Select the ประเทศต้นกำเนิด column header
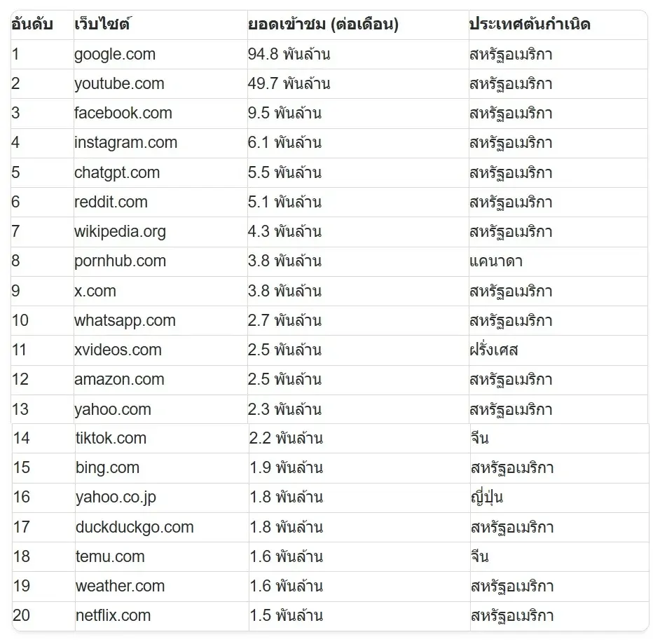This screenshot has height=644, width=660. coord(530,25)
